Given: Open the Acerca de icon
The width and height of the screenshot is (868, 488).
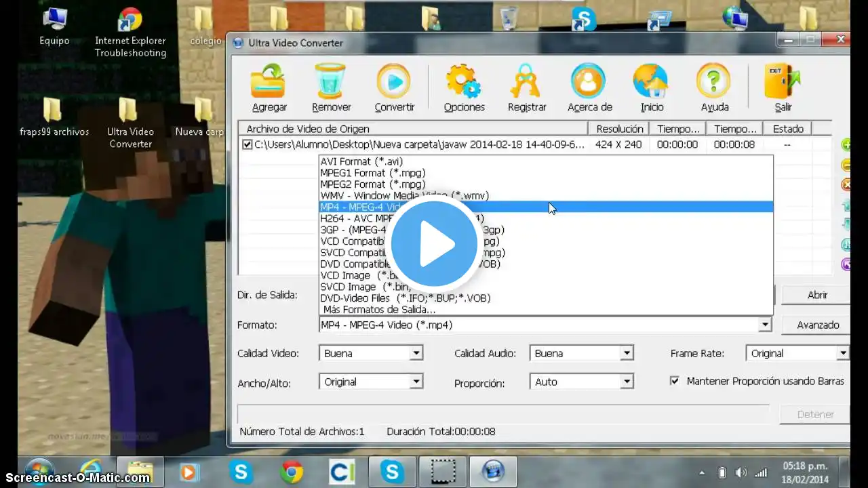Looking at the screenshot, I should pos(589,81).
